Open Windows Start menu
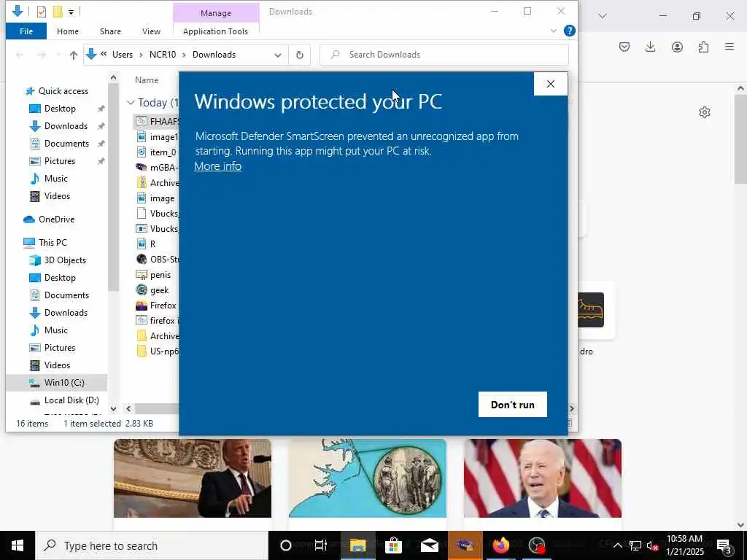The width and height of the screenshot is (747, 560). click(18, 545)
